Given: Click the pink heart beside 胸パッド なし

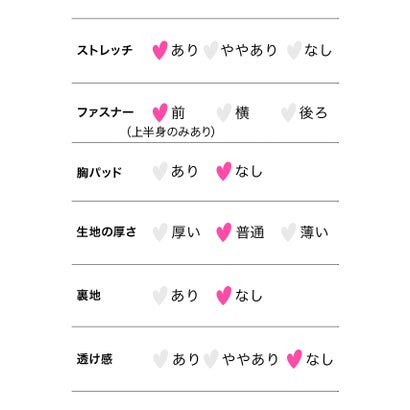Looking at the screenshot, I should tap(224, 171).
